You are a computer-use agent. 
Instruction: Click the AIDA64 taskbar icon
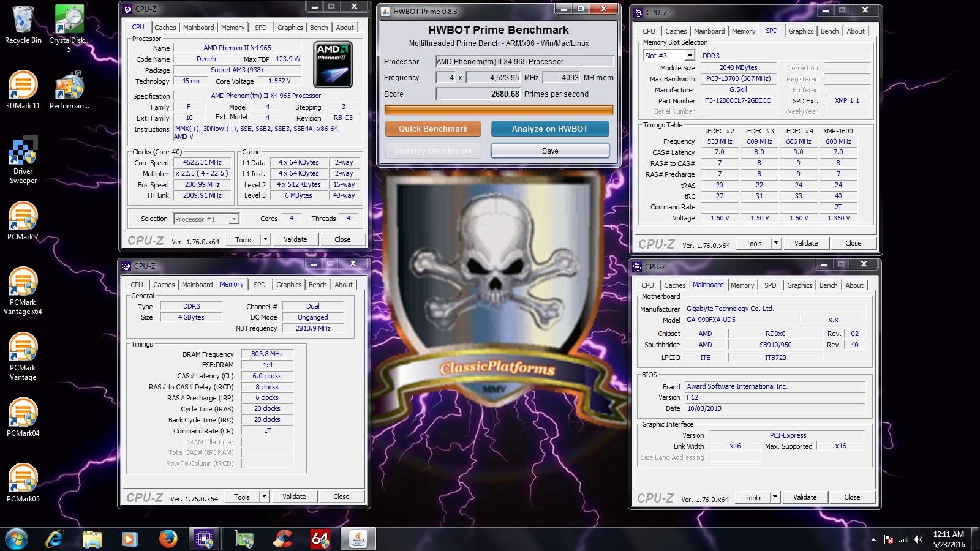tap(320, 539)
